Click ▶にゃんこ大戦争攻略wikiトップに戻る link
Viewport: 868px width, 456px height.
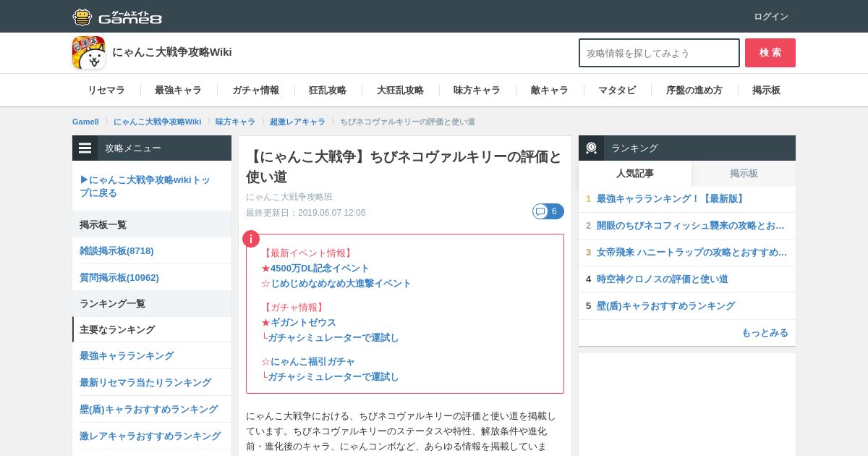point(145,186)
